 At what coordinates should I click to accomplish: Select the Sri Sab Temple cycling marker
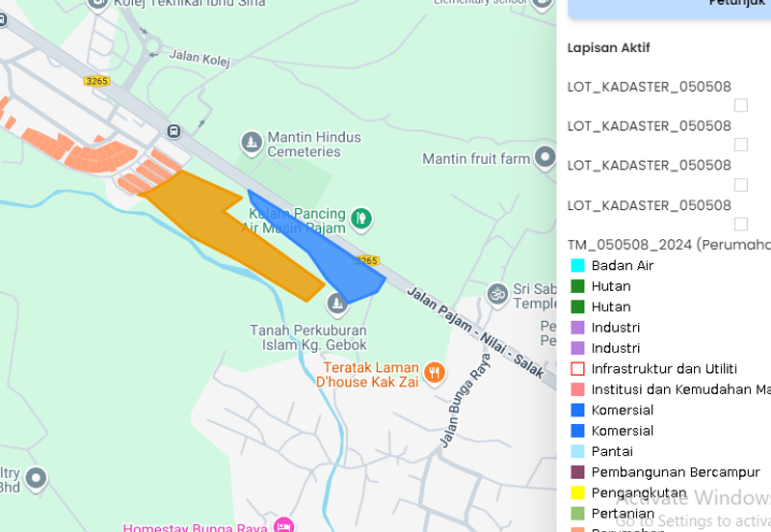(497, 291)
